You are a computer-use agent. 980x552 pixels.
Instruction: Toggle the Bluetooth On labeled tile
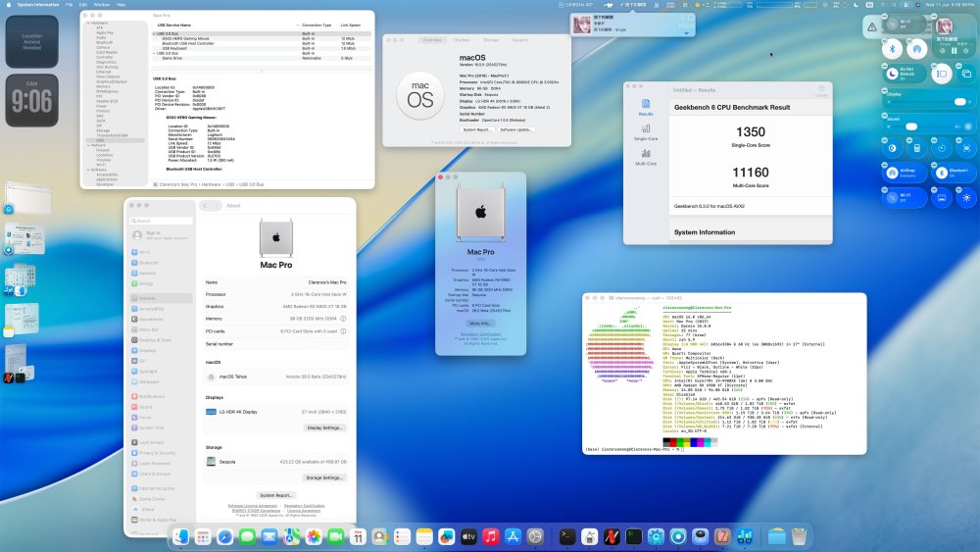[x=954, y=173]
